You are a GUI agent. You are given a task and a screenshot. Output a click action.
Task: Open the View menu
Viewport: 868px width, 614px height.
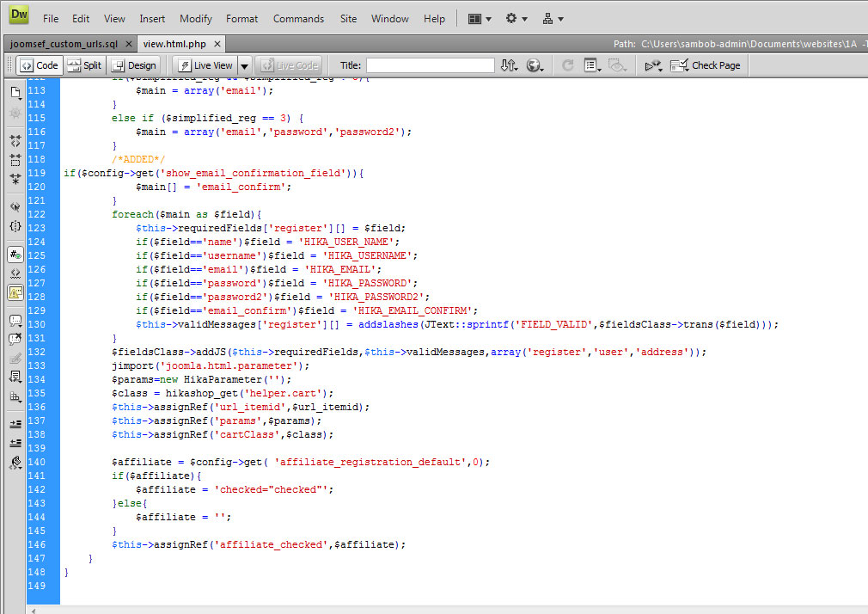[114, 19]
